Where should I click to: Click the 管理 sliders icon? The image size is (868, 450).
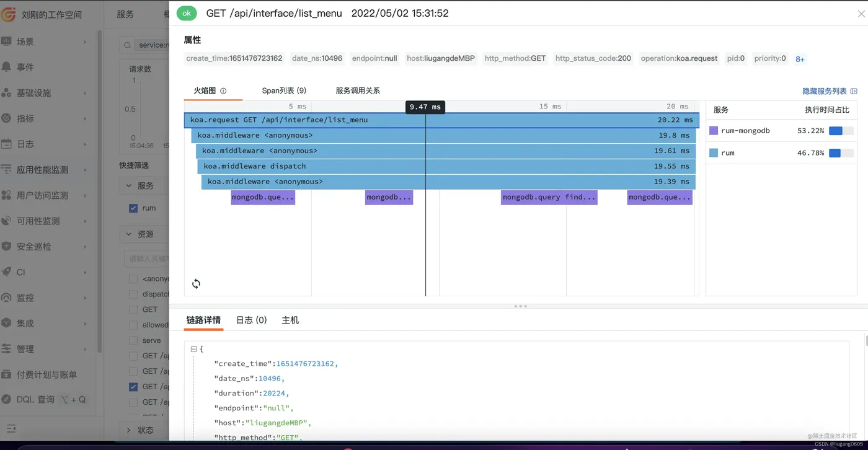6,349
